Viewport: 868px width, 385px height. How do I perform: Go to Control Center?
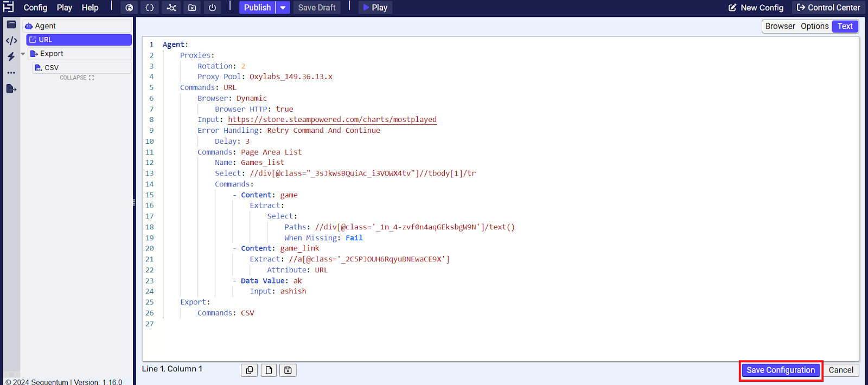tap(828, 8)
